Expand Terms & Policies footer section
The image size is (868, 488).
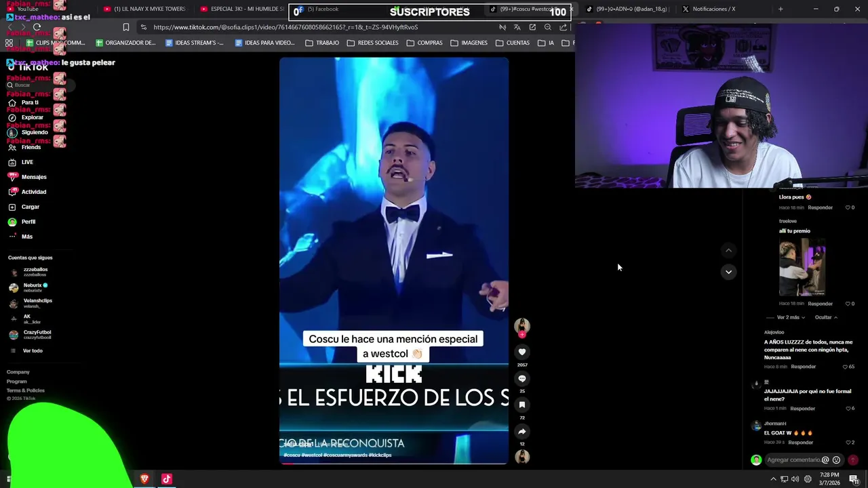26,390
